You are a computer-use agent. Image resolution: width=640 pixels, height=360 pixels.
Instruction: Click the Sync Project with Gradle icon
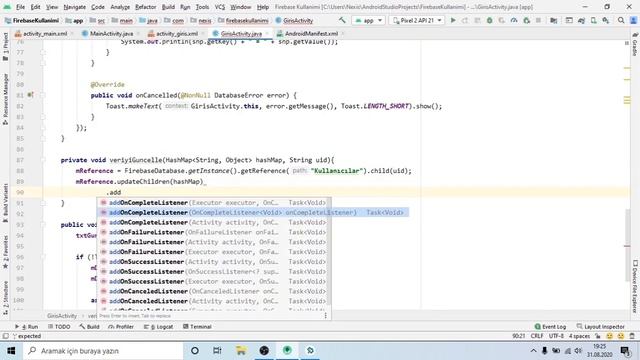pos(581,20)
